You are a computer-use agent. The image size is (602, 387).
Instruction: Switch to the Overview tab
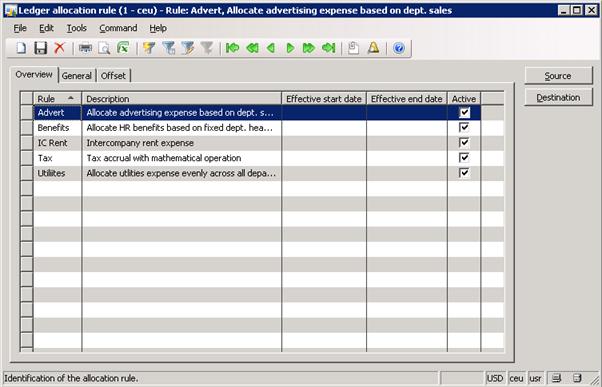click(x=34, y=74)
